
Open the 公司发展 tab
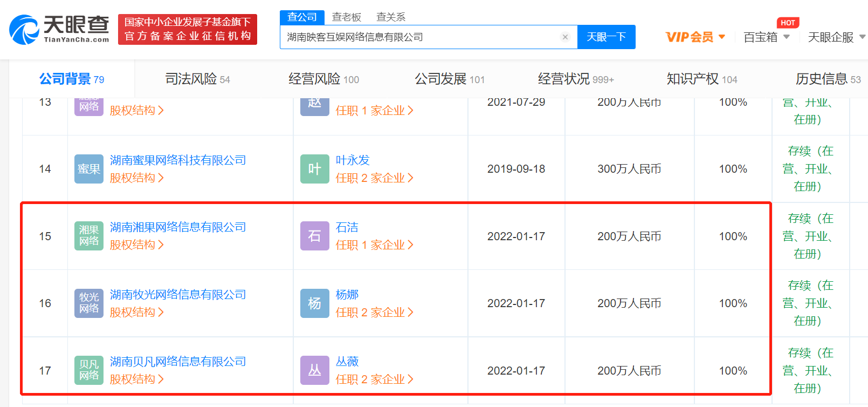click(450, 79)
